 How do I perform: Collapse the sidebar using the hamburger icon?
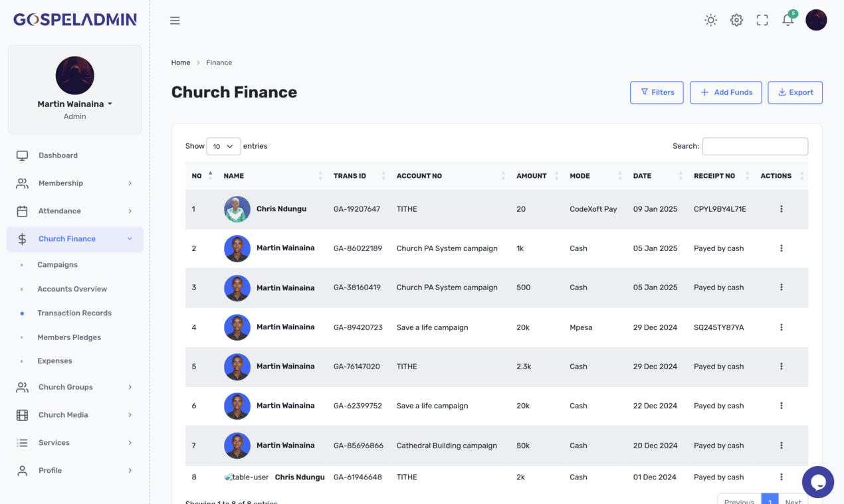(x=175, y=20)
